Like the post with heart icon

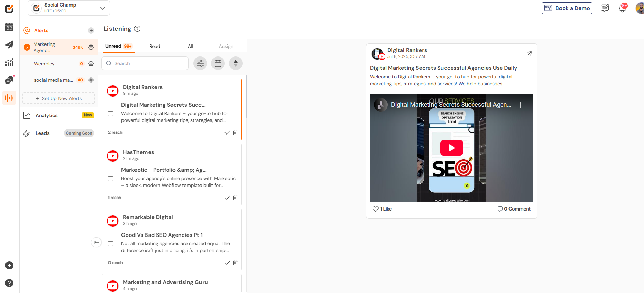click(x=376, y=209)
